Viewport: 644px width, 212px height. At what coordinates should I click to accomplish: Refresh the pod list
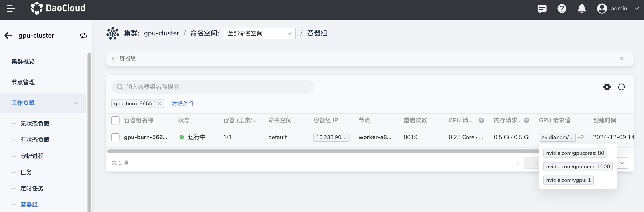[x=621, y=87]
